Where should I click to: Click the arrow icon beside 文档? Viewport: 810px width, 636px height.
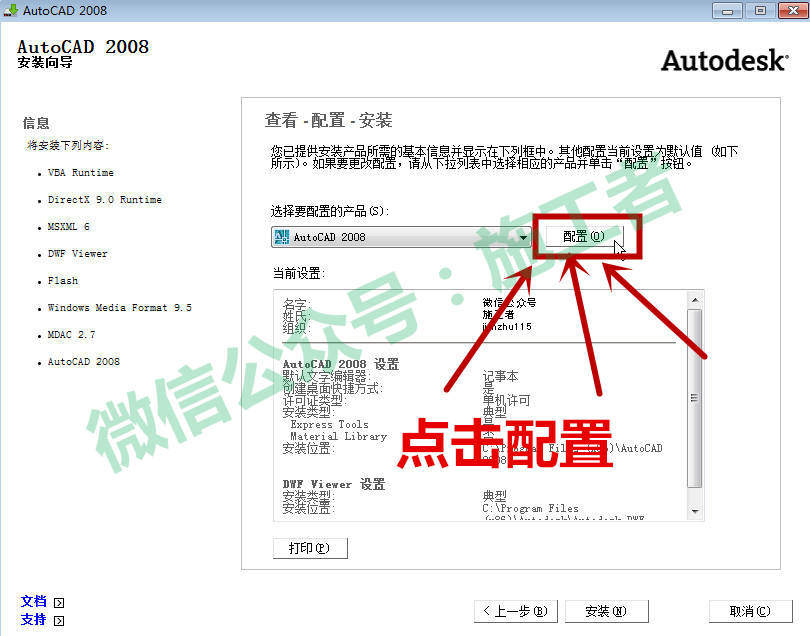(59, 602)
